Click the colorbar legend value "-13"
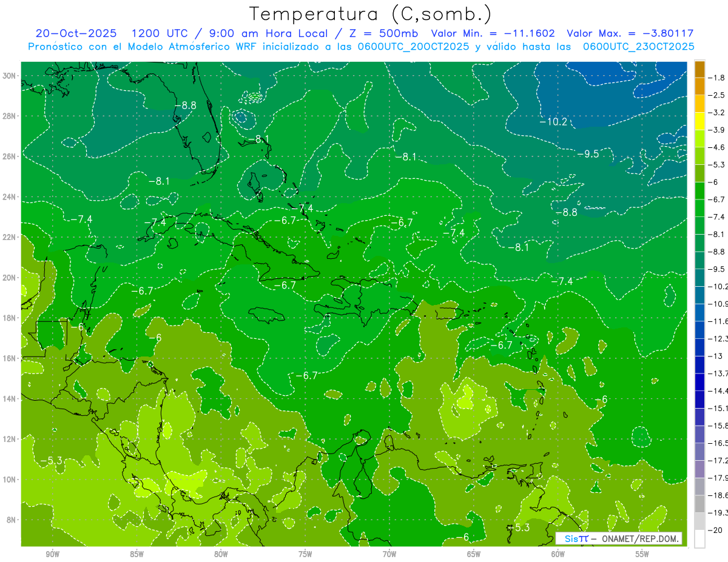 pyautogui.click(x=716, y=356)
